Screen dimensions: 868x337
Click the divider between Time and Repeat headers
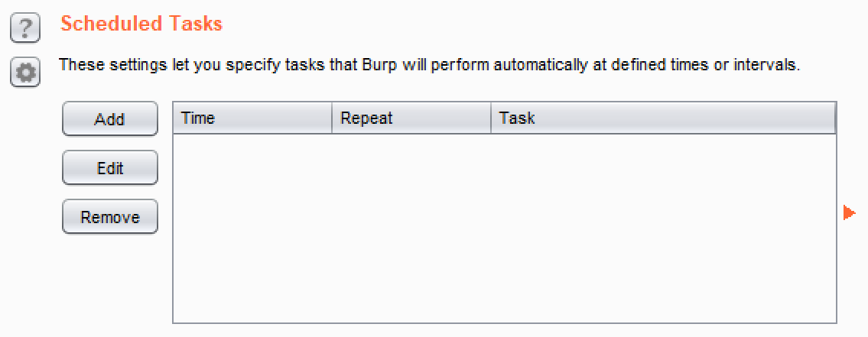tap(332, 118)
